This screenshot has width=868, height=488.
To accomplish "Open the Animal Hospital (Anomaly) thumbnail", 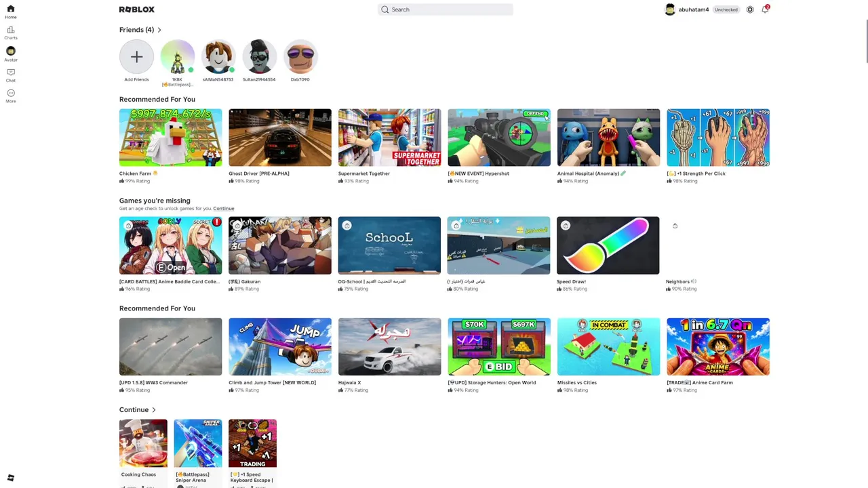I will pos(608,138).
